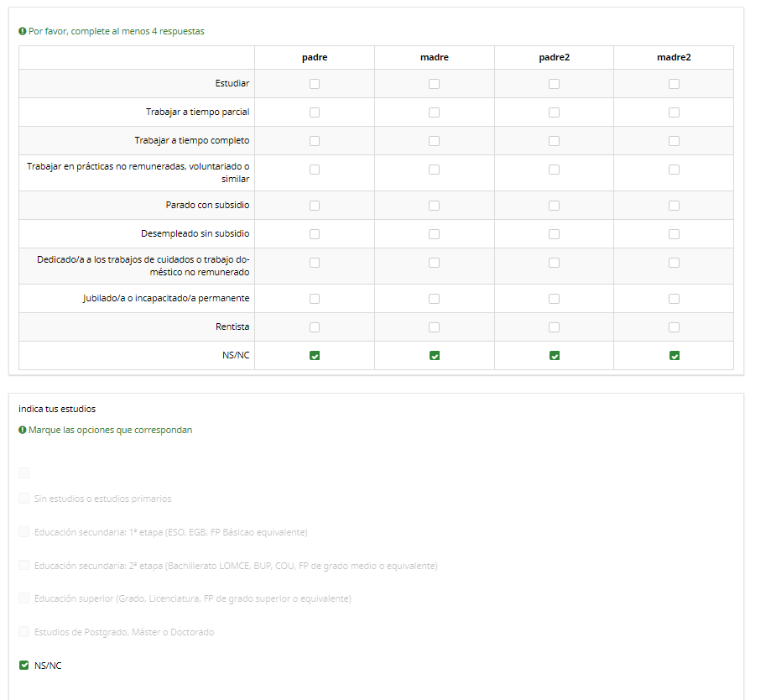The height and width of the screenshot is (700, 771).
Task: Mark Desempleado sin subsidio for padre
Action: pos(315,234)
